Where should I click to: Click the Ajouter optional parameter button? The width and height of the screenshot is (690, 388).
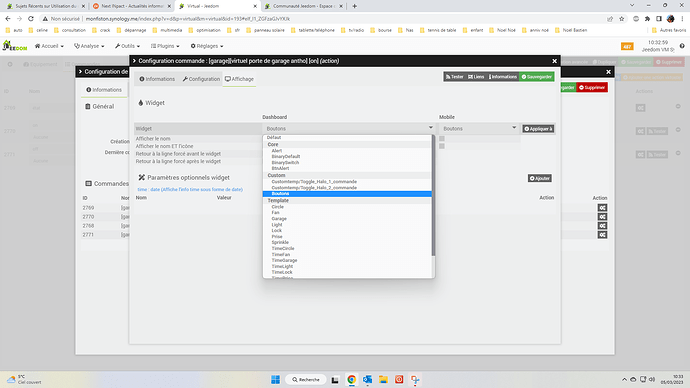pyautogui.click(x=540, y=178)
